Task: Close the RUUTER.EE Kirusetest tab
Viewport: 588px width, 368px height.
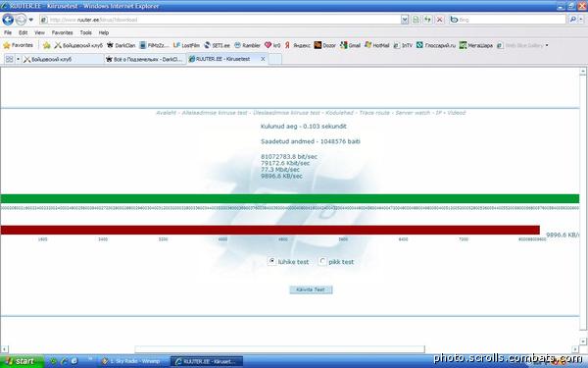Action: (x=263, y=59)
